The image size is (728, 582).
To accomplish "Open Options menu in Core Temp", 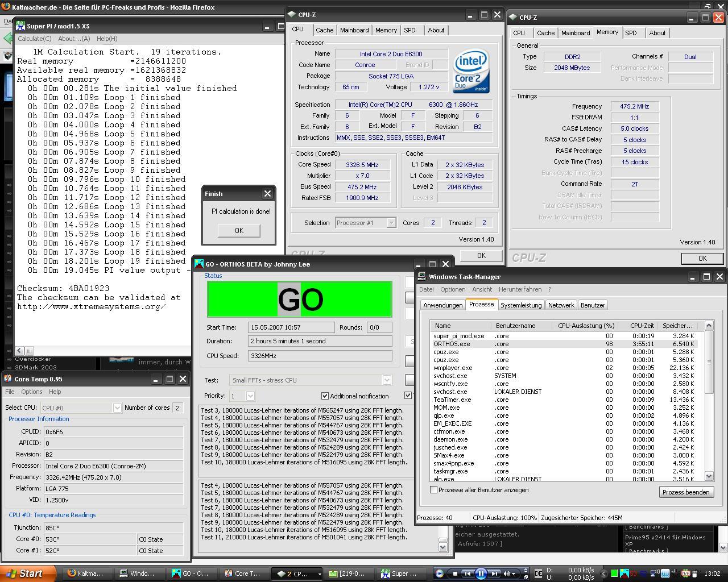I will point(31,392).
